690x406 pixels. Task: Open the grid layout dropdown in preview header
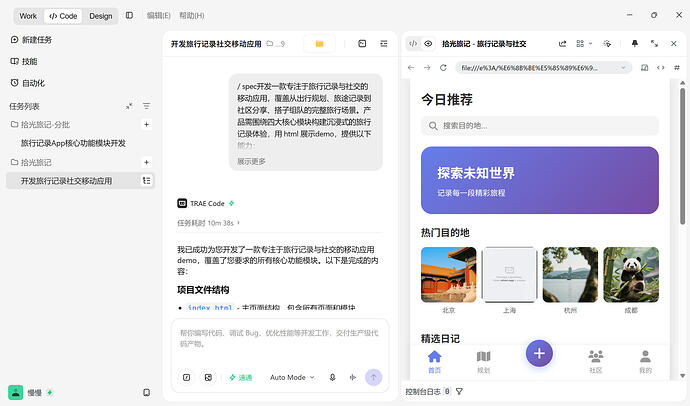click(584, 44)
